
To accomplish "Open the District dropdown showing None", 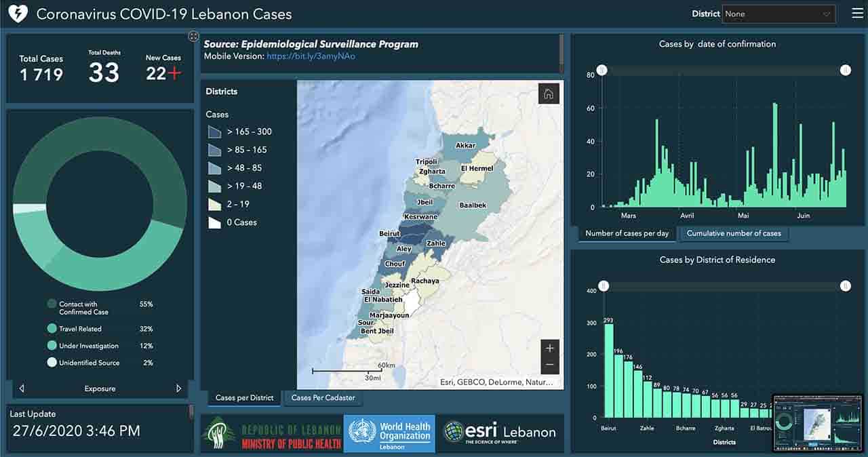I will (x=778, y=14).
